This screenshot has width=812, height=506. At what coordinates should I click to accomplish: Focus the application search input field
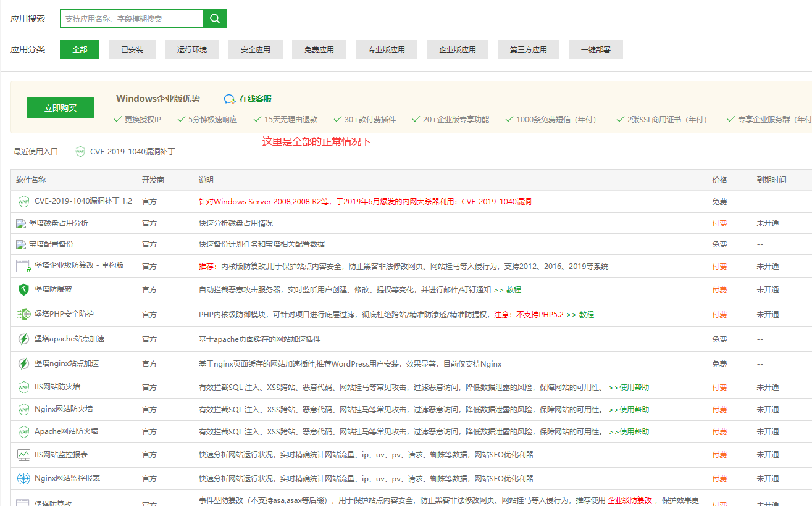pyautogui.click(x=132, y=19)
